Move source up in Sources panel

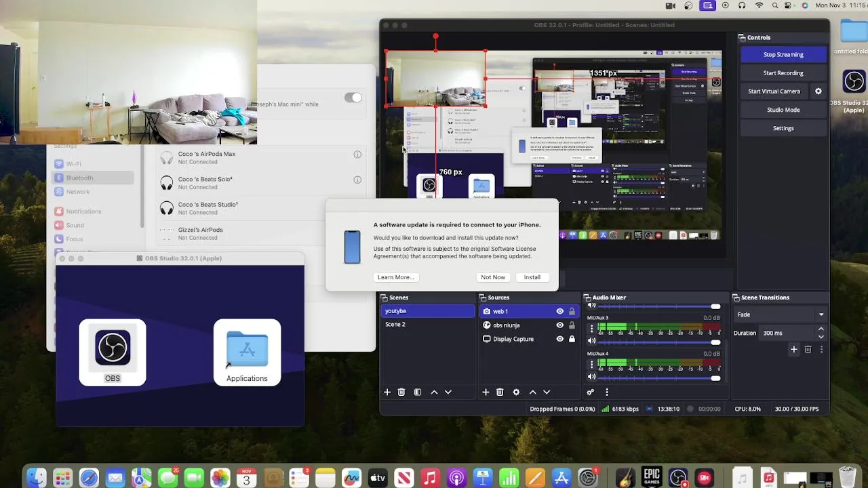click(532, 392)
